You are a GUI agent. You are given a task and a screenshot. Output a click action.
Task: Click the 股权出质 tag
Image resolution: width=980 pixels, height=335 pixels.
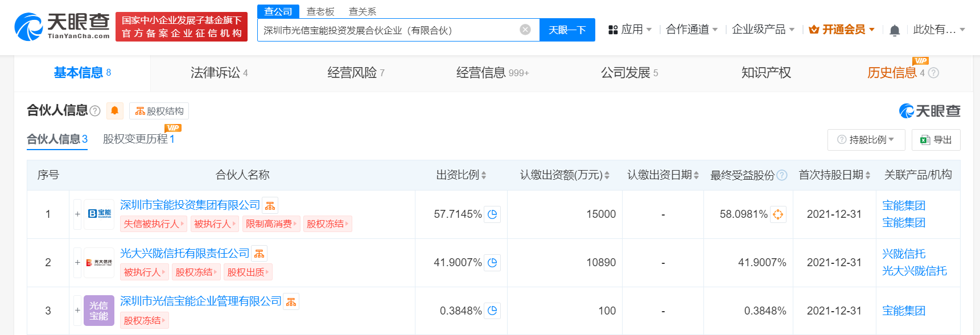tap(248, 272)
